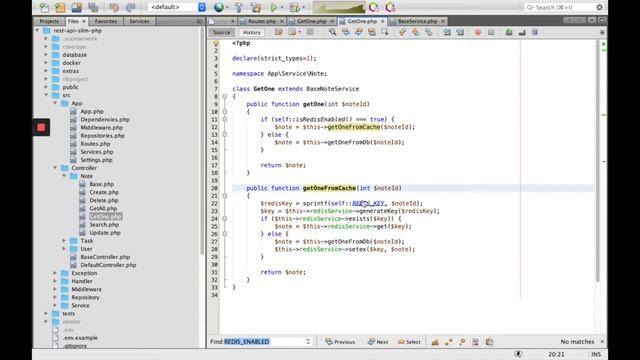This screenshot has width=640, height=360.
Task: Click the magnifier Find Selection editor icon
Action: [333, 32]
